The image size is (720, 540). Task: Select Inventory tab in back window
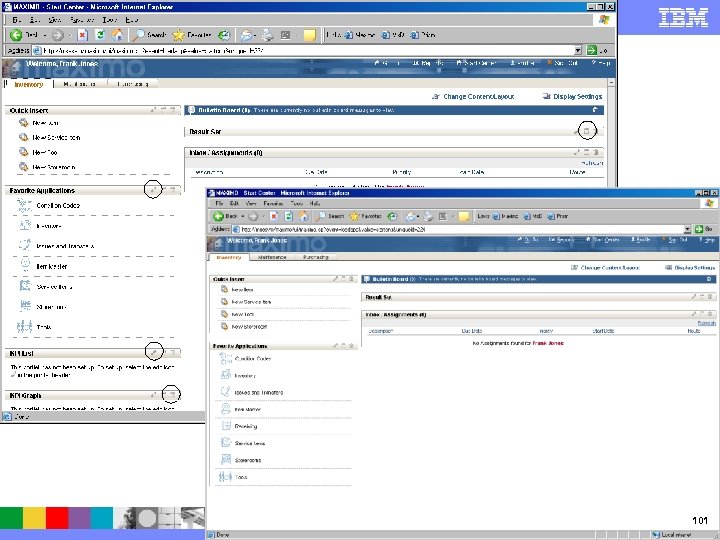pos(28,84)
